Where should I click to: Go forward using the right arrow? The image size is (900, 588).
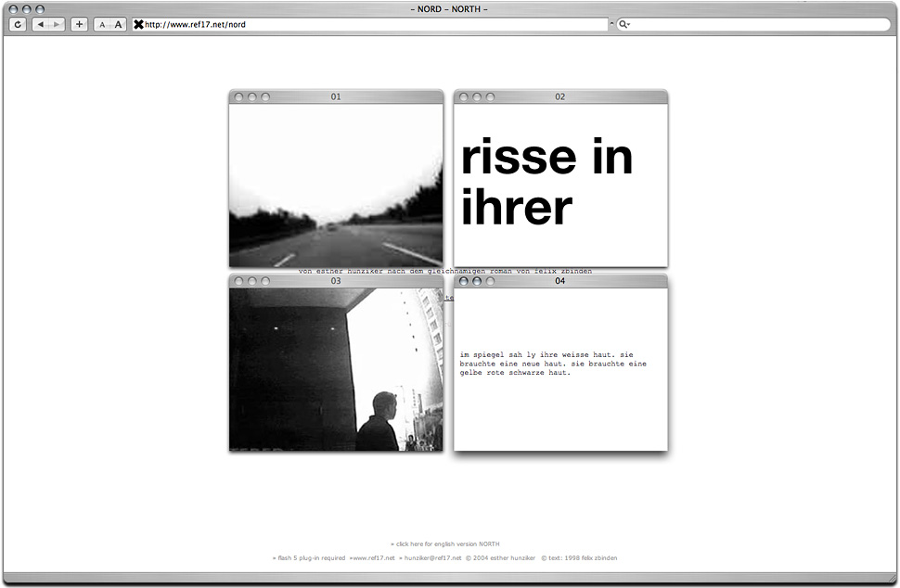57,24
